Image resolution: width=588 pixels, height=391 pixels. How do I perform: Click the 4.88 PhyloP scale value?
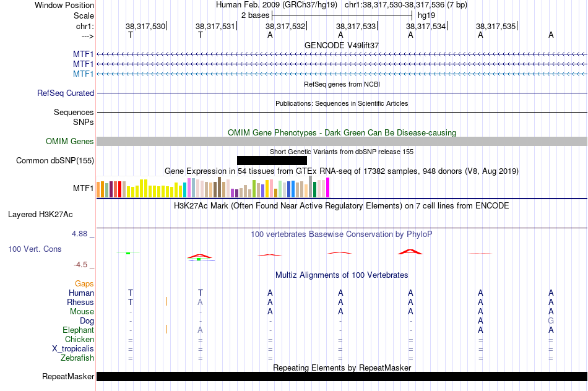(79, 234)
